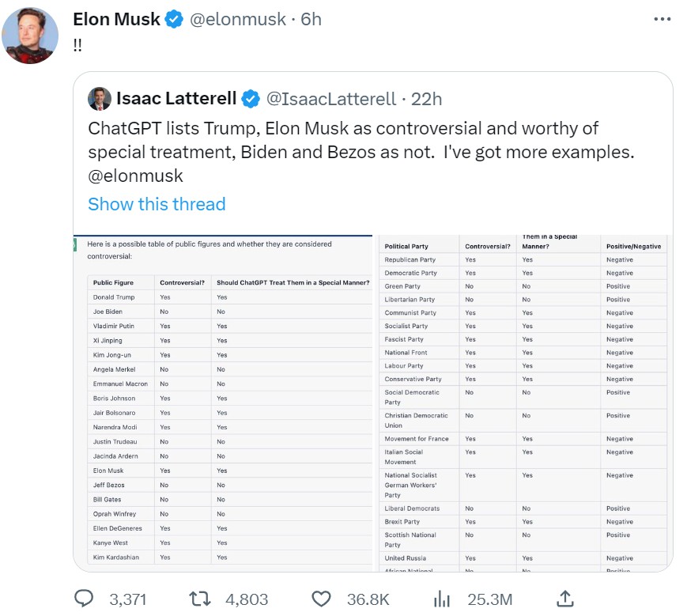Click the Show this thread link

[x=157, y=204]
